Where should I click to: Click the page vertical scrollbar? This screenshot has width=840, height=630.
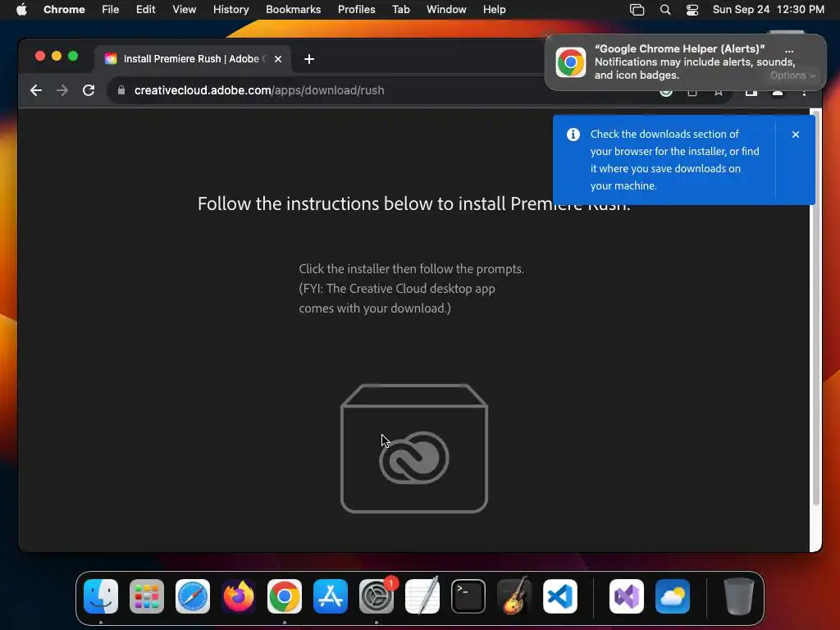tap(815, 308)
